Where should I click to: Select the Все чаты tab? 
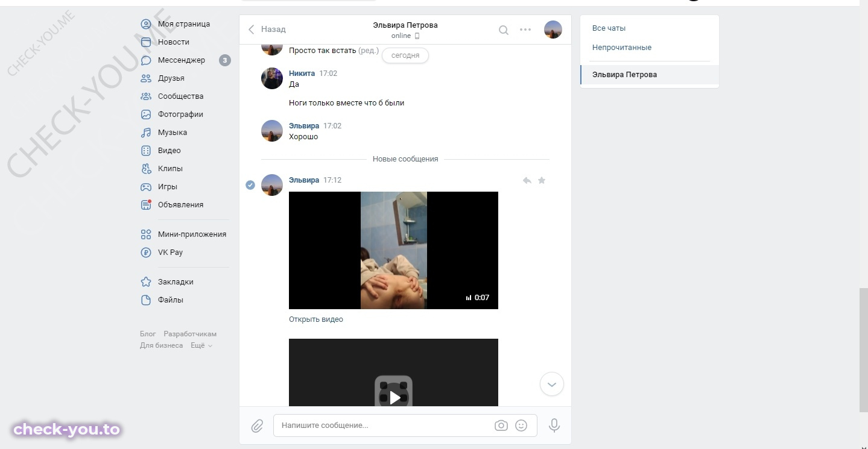click(609, 28)
